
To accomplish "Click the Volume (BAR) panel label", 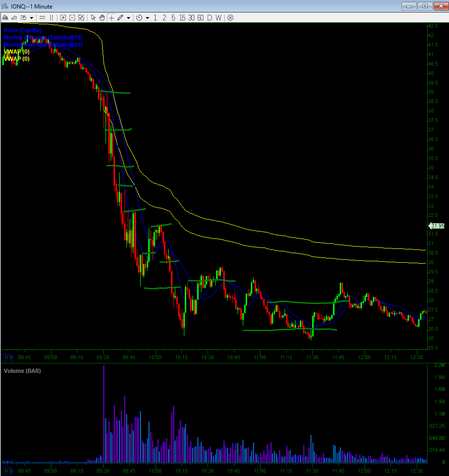I will 22,371.
